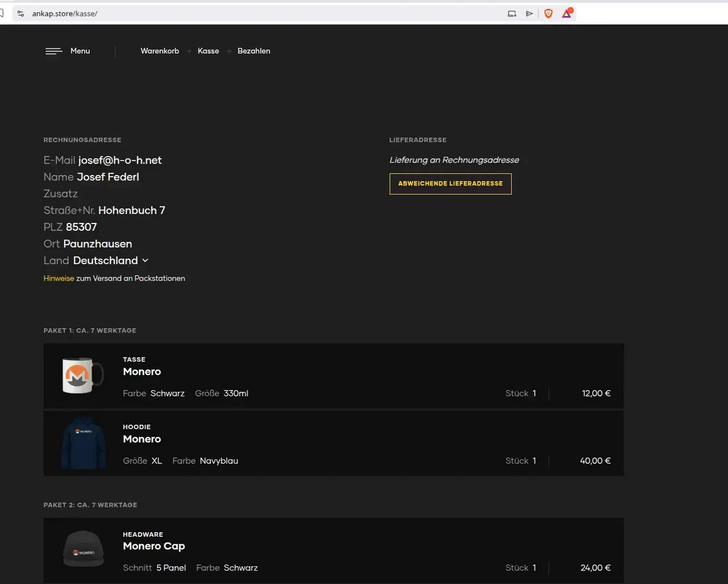Viewport: 728px width, 584px height.
Task: Click the browser URL ankap.store/kasse/
Action: click(x=65, y=14)
